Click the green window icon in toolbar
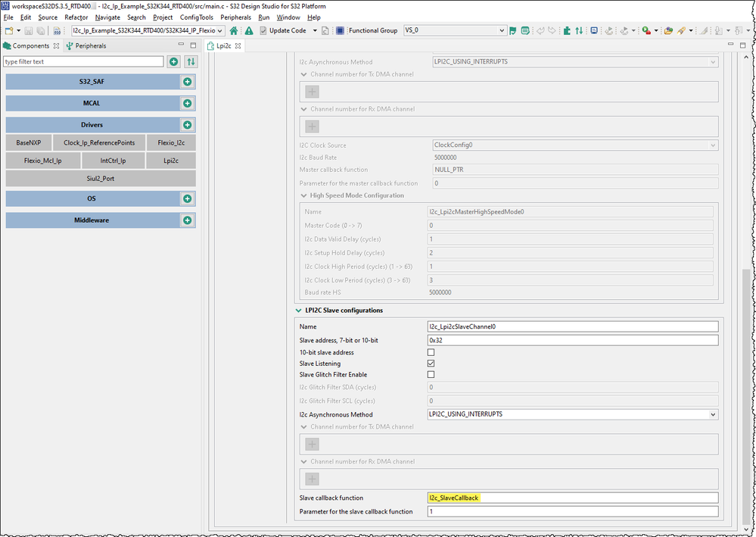 pos(525,30)
